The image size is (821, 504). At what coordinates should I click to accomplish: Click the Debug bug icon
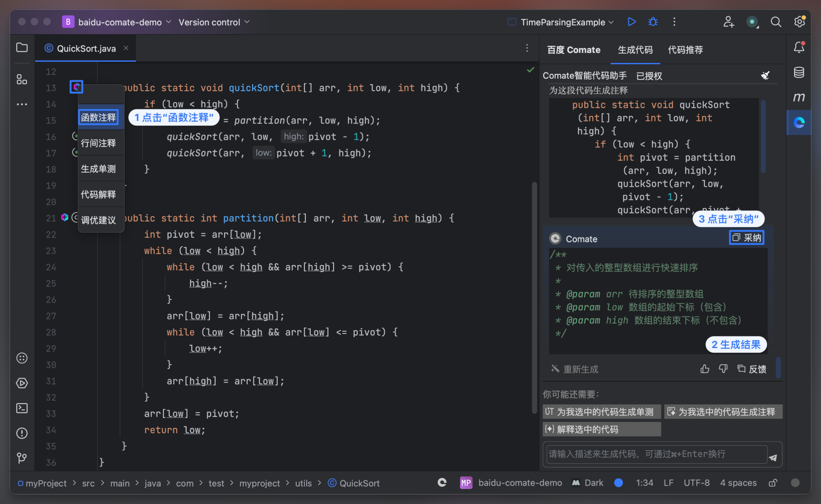click(653, 22)
